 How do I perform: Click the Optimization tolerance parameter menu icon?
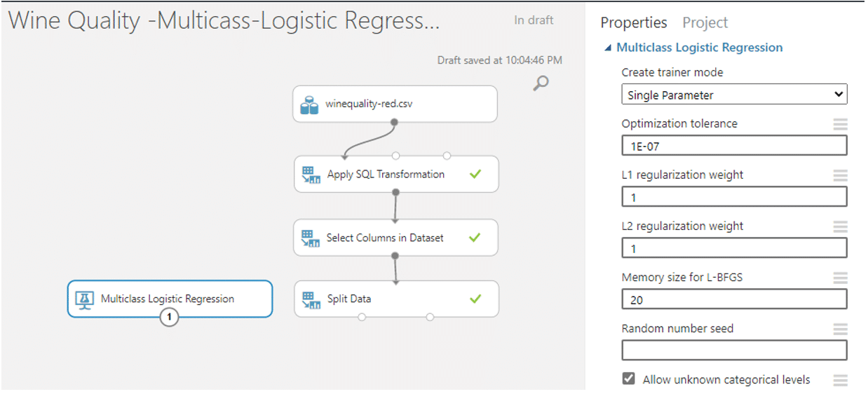coord(840,124)
